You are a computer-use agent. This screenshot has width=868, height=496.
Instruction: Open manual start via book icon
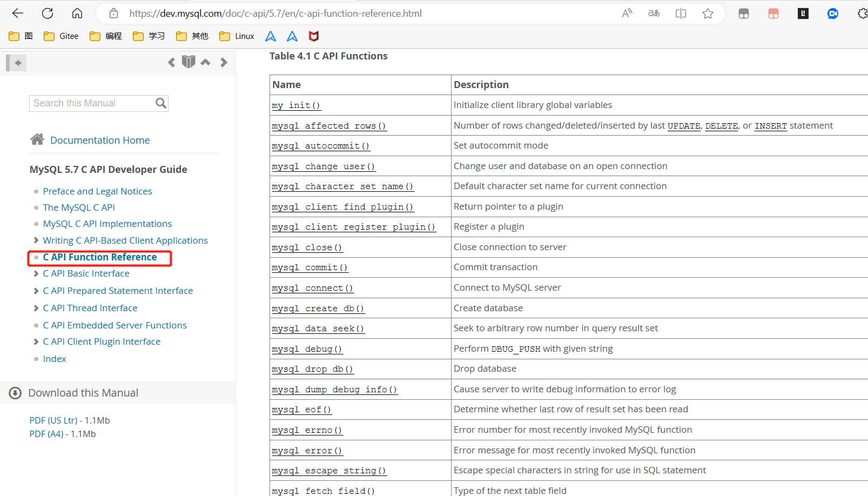[x=189, y=62]
